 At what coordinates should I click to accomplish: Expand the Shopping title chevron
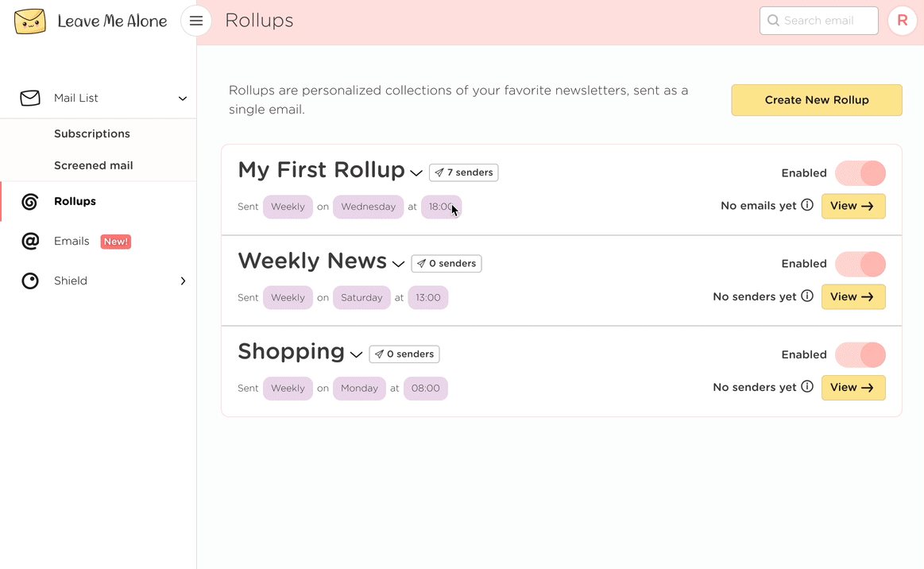356,354
